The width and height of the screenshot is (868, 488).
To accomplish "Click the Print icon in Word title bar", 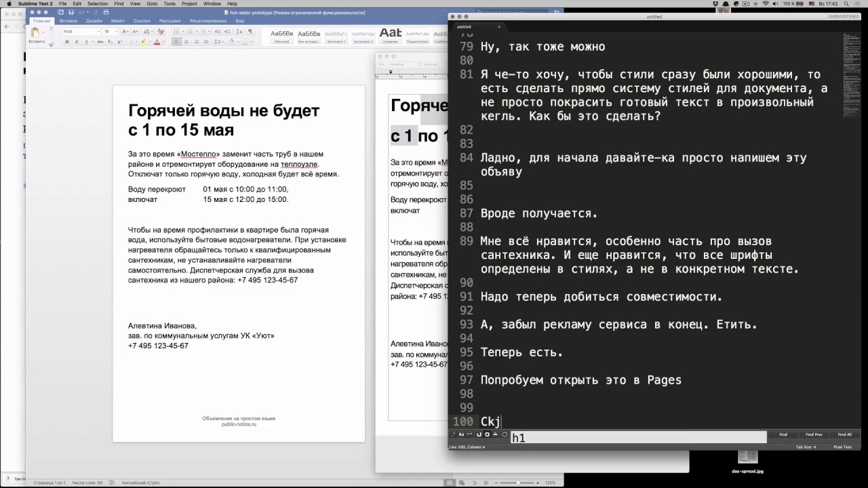I will tap(106, 12).
